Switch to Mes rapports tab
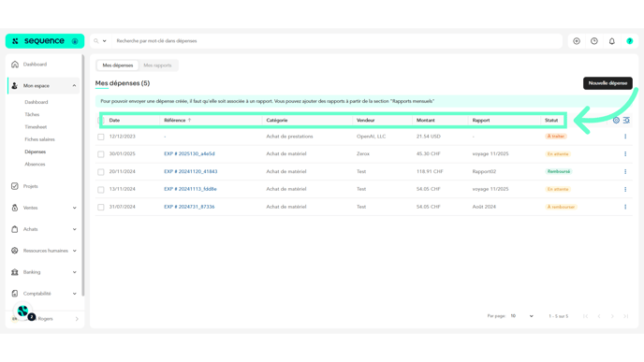 (x=157, y=65)
